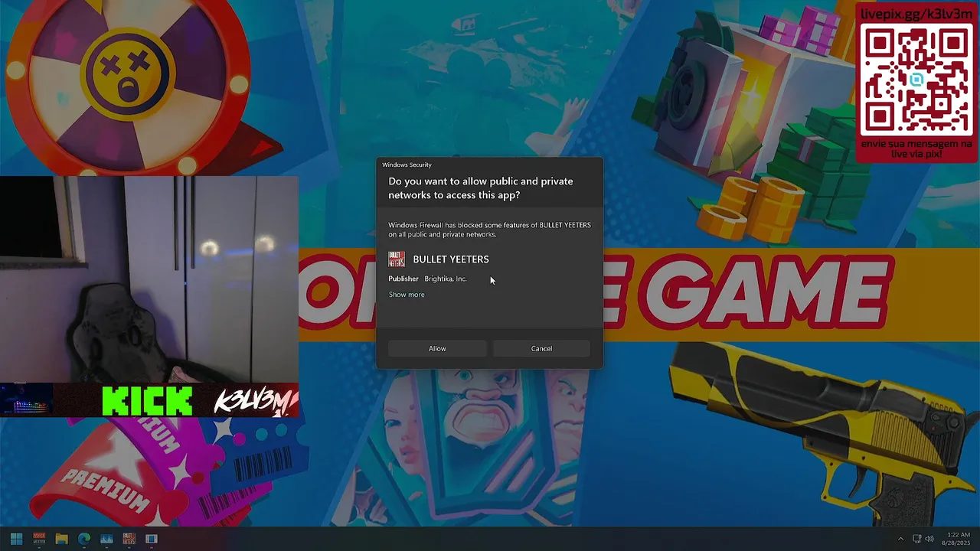The height and width of the screenshot is (551, 980).
Task: Launch Microsoft Edge from the taskbar
Action: click(84, 539)
